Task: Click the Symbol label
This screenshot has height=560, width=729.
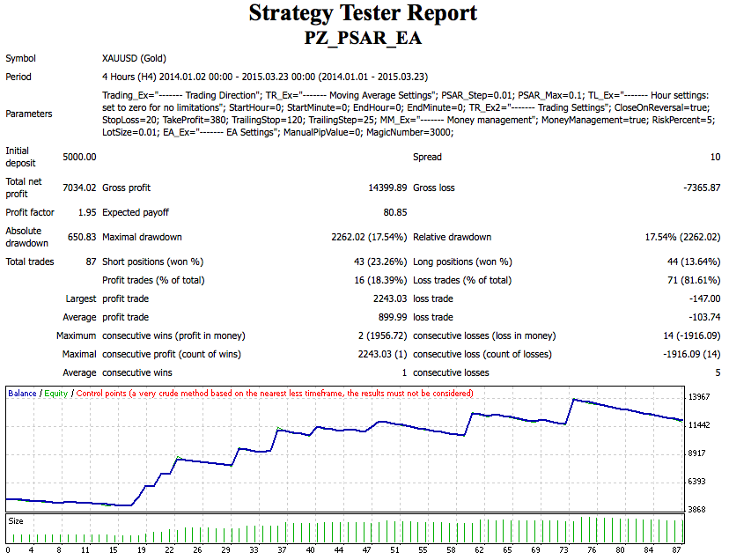Action: (20, 59)
